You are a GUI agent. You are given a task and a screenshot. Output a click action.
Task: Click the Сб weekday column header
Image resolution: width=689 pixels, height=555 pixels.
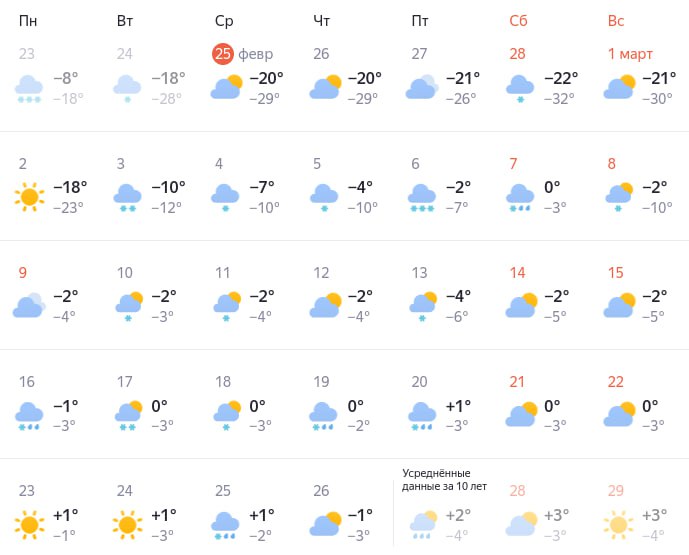point(518,21)
